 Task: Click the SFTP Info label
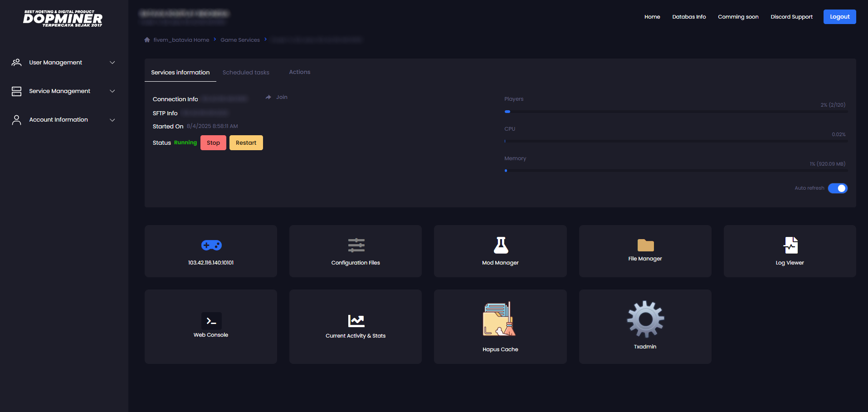pos(165,113)
